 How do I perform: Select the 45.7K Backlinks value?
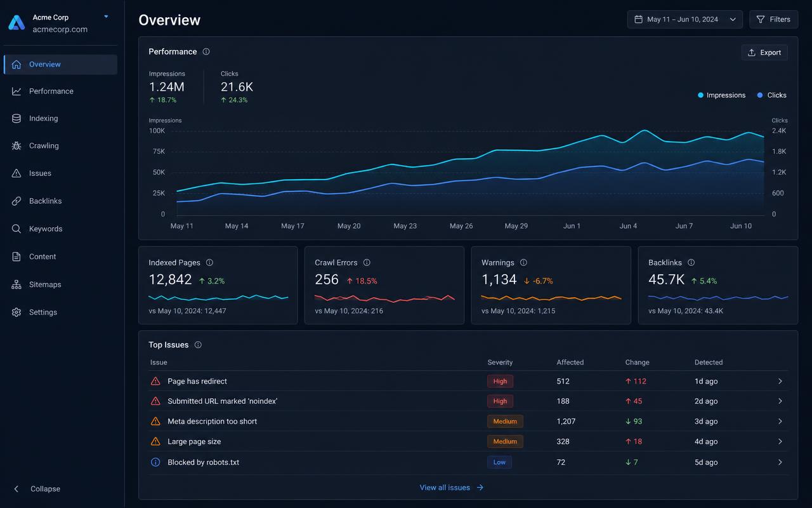666,279
